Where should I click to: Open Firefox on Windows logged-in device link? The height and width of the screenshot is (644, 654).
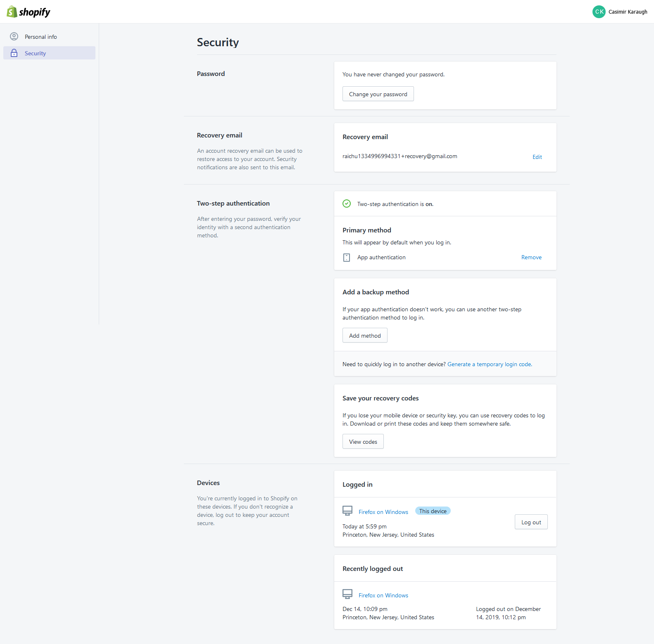pyautogui.click(x=383, y=512)
